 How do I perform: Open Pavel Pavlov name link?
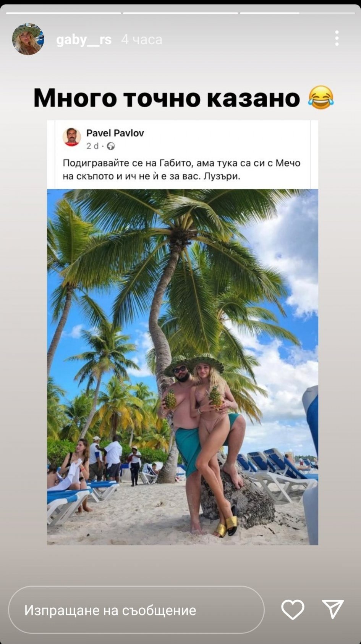(x=115, y=133)
